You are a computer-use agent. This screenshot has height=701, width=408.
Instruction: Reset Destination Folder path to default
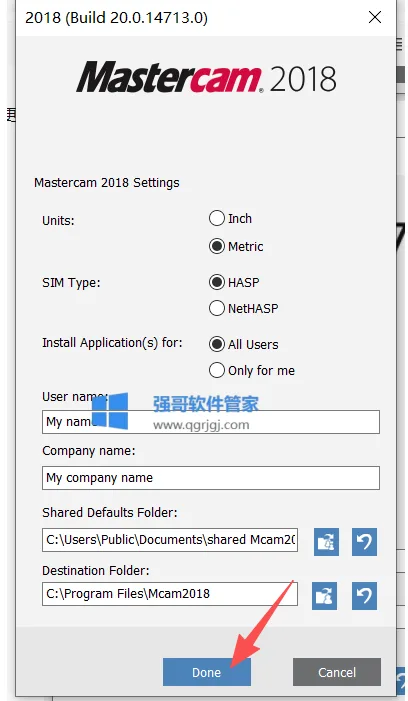[364, 595]
